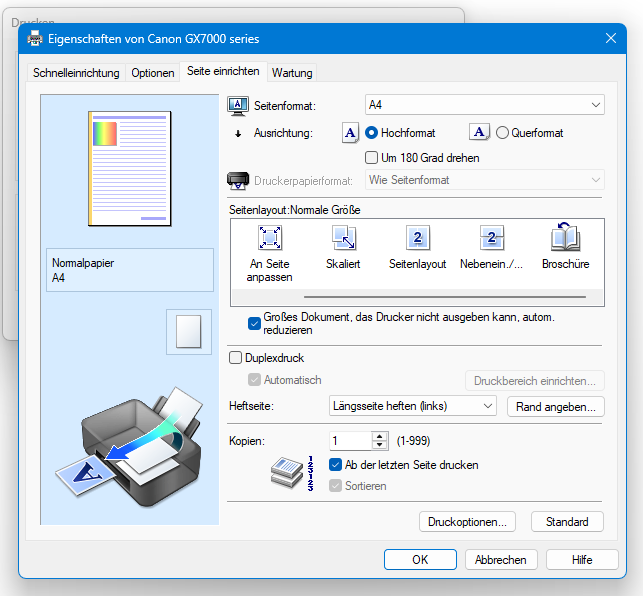Screen dimensions: 643x596
Task: Open Hilfe for this dialog
Action: (582, 559)
